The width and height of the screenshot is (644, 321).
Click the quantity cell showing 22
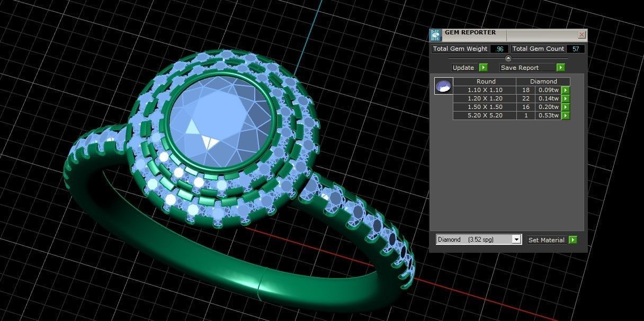pos(526,98)
